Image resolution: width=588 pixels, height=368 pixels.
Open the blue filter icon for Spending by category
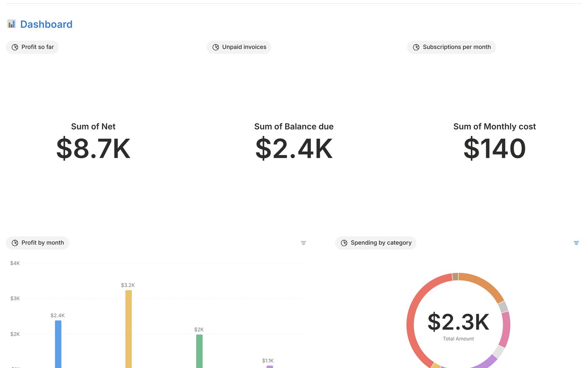click(x=576, y=243)
